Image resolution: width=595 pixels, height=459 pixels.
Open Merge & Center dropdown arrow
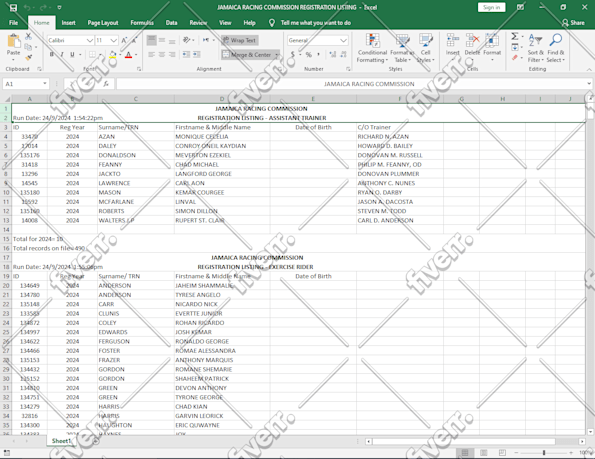pos(277,55)
